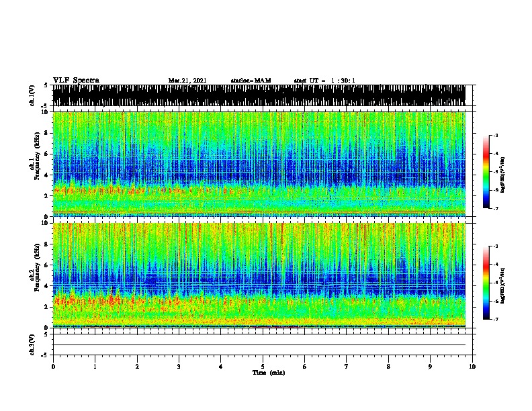
Task: Click time axis tick label "5"
Action: pyautogui.click(x=263, y=367)
